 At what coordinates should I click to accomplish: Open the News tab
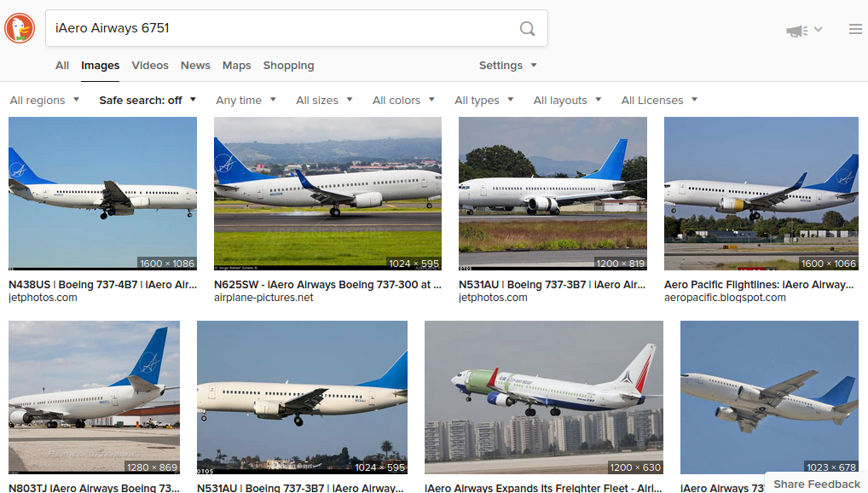(x=195, y=66)
